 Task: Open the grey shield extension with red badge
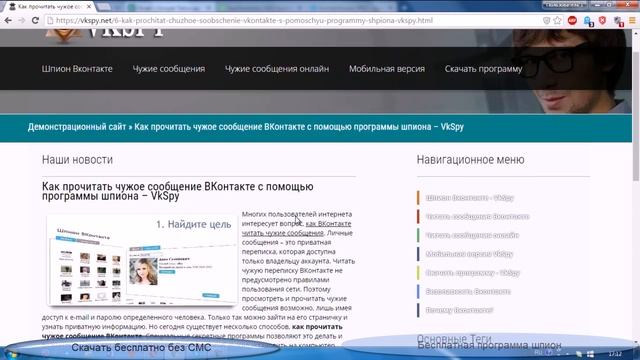618,21
